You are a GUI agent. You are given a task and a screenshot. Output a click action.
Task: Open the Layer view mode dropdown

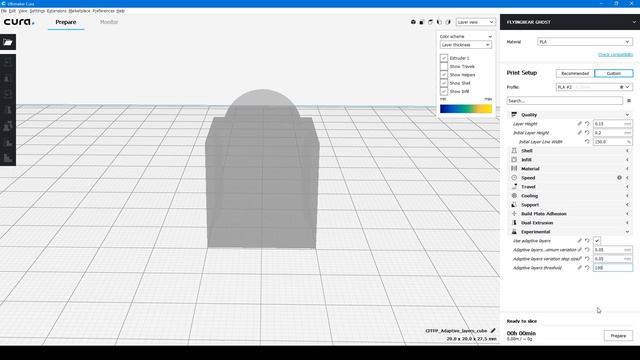coord(475,22)
